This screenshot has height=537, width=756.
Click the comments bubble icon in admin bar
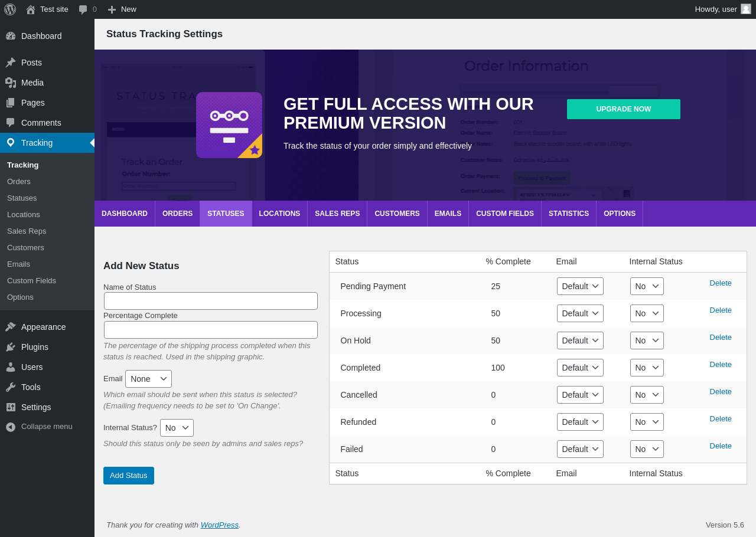[x=83, y=9]
